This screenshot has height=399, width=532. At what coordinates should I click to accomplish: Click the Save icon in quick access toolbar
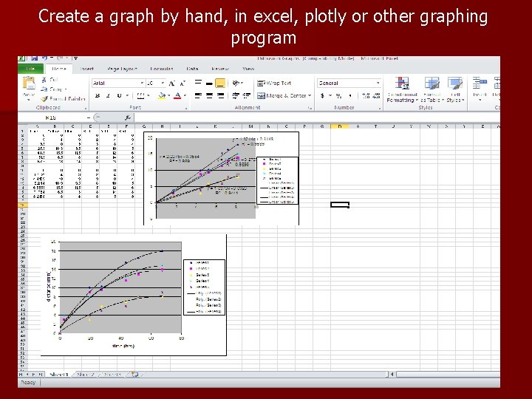coord(34,58)
